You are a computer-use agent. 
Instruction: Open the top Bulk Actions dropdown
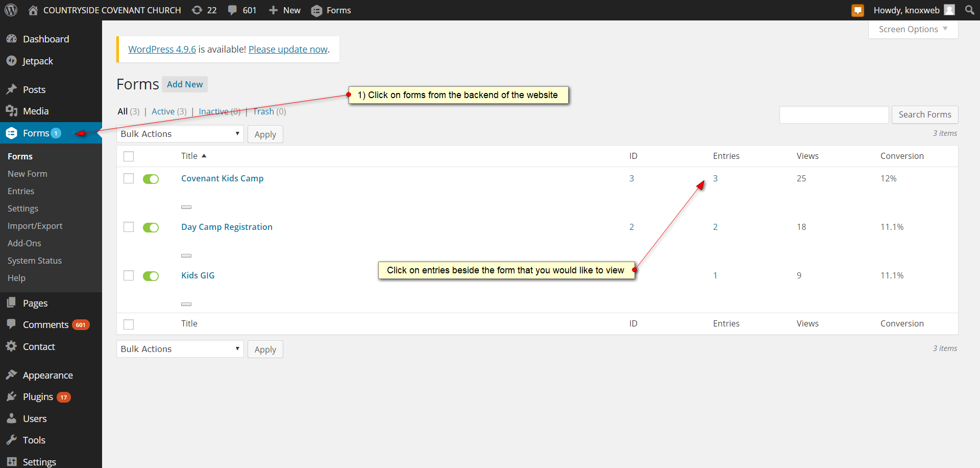180,134
